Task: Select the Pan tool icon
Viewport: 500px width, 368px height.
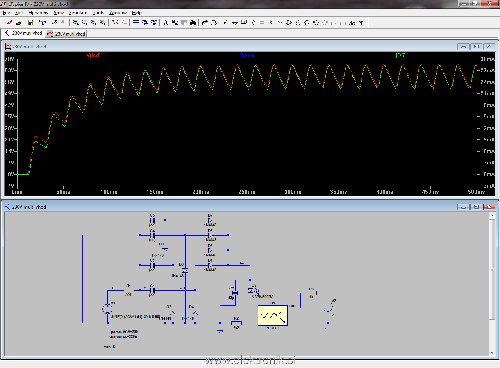Action: 85,22
